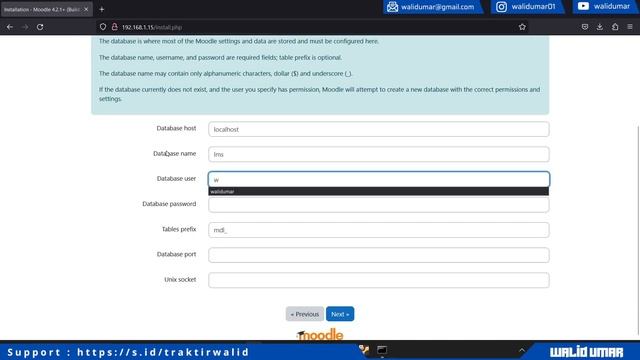
Task: Click the « Previous button
Action: click(x=304, y=314)
